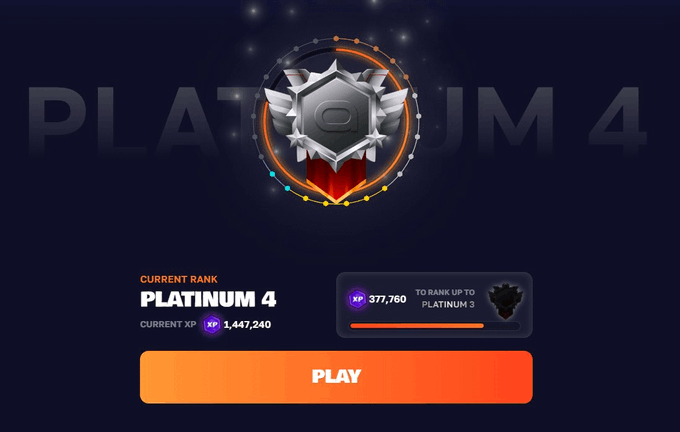The height and width of the screenshot is (432, 680).
Task: Start the game with the PLAY button
Action: [336, 377]
